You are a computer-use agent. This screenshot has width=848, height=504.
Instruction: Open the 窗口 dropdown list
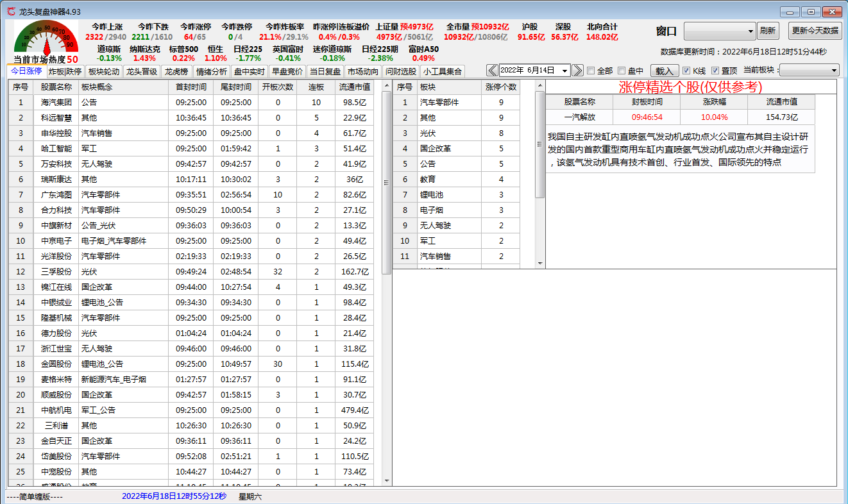click(720, 31)
